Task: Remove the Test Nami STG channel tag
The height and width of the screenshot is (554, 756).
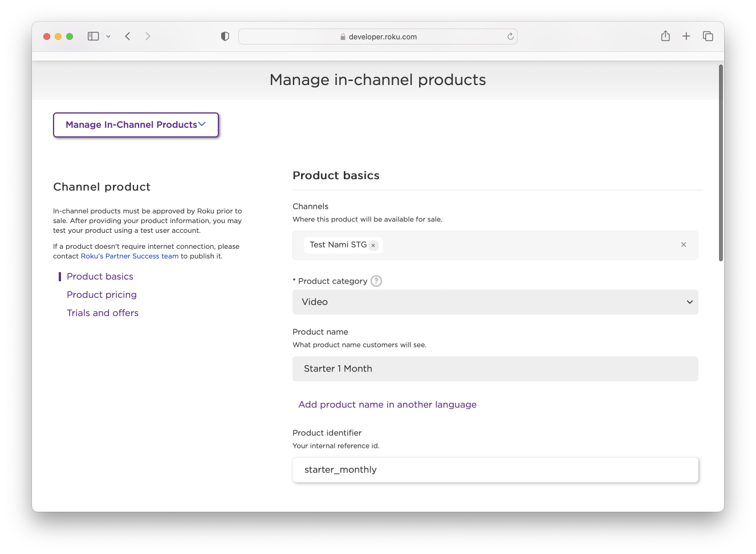Action: tap(373, 245)
